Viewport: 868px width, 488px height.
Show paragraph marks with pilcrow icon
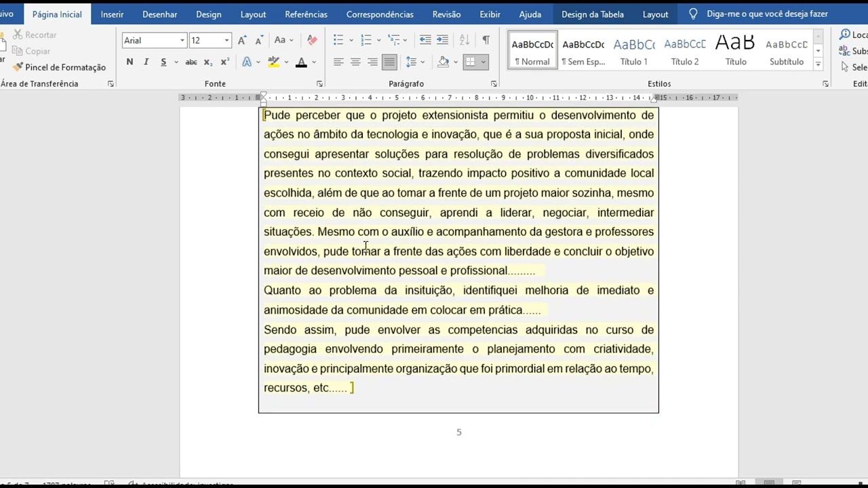[486, 41]
